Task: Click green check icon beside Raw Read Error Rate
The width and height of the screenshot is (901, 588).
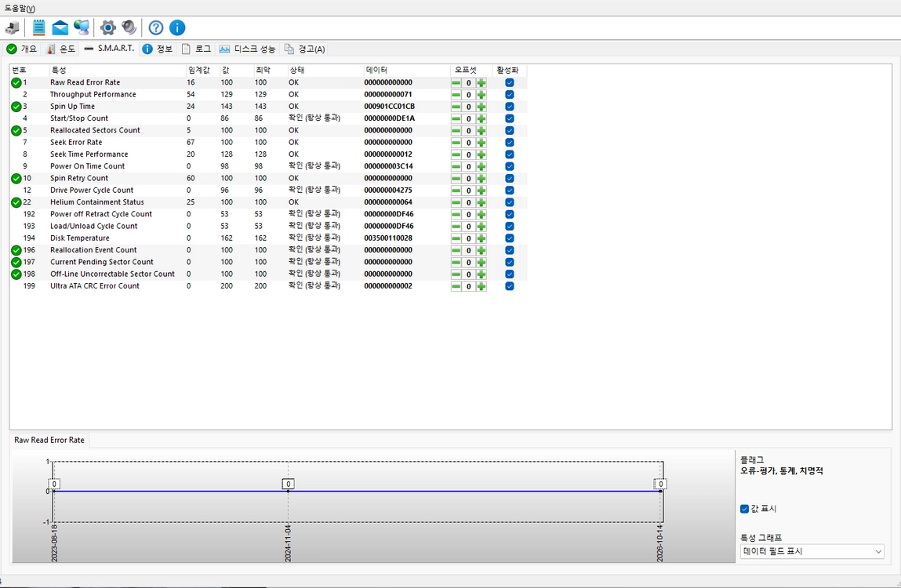Action: pyautogui.click(x=16, y=83)
